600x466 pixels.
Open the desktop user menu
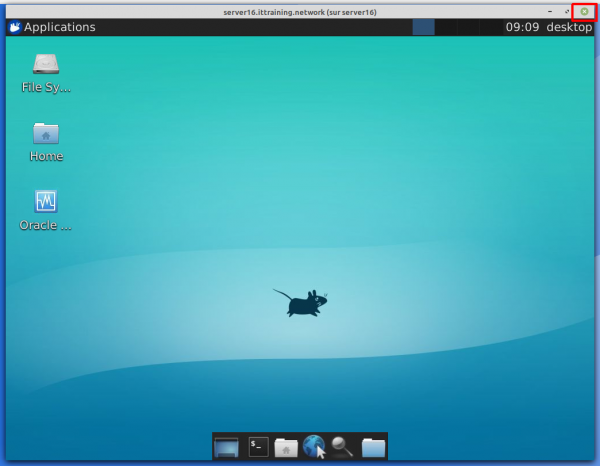point(569,27)
